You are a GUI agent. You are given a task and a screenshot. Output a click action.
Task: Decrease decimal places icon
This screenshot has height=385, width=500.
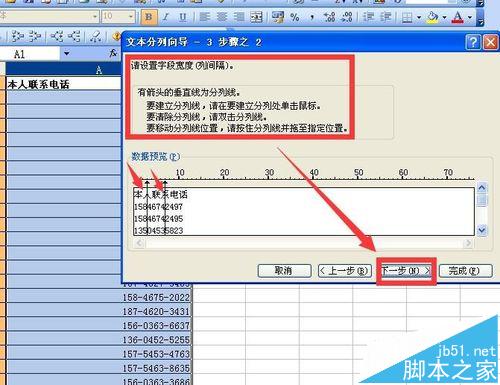pos(347,17)
